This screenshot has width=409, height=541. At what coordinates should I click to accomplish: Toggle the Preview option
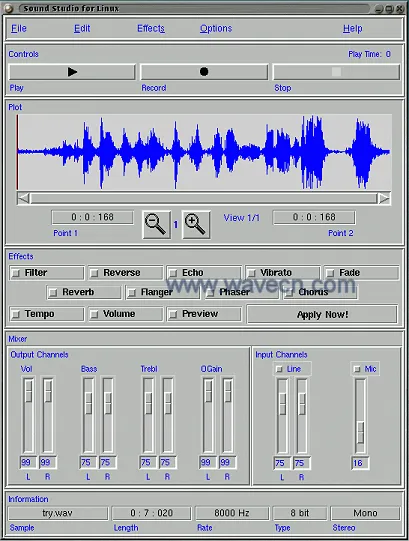(204, 314)
